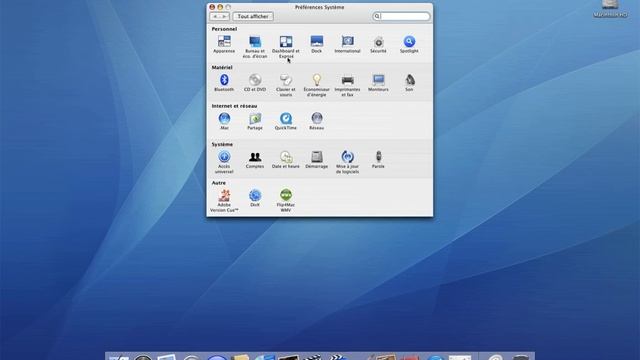Open Bureau et éco. d'écran preferences

pos(255,47)
